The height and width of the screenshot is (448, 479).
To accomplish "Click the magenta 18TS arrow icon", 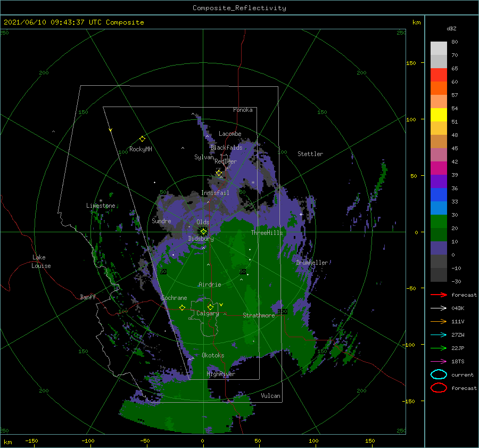I will coord(439,362).
